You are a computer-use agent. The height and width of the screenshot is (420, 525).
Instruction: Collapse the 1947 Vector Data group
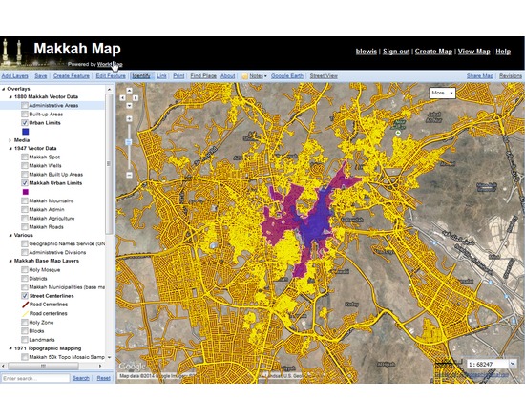[x=10, y=149]
